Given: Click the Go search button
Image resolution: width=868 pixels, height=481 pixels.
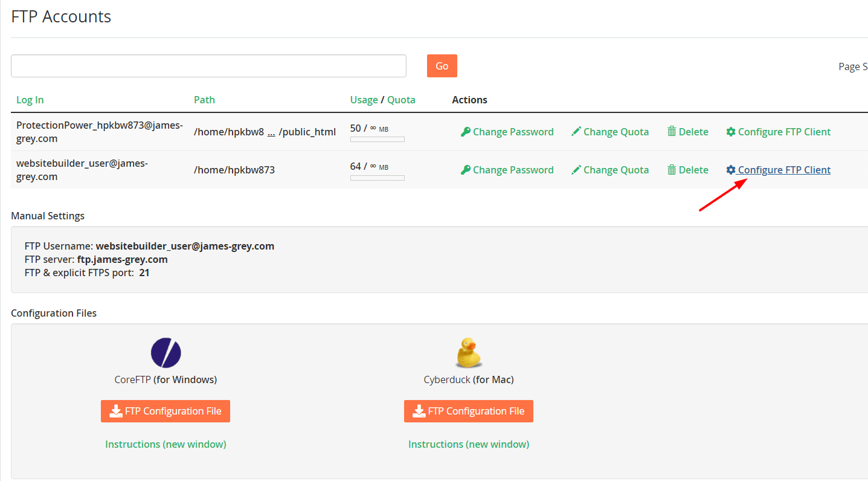Looking at the screenshot, I should coord(442,65).
